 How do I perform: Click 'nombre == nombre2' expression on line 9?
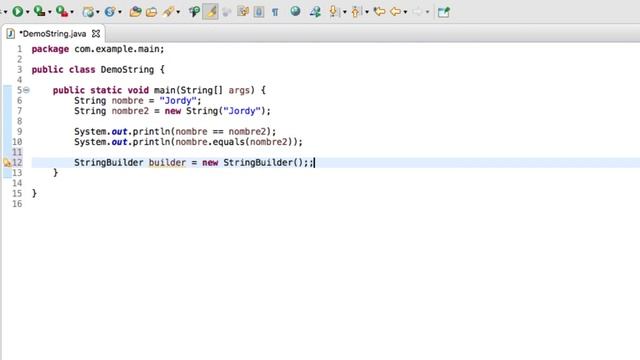[x=220, y=132]
